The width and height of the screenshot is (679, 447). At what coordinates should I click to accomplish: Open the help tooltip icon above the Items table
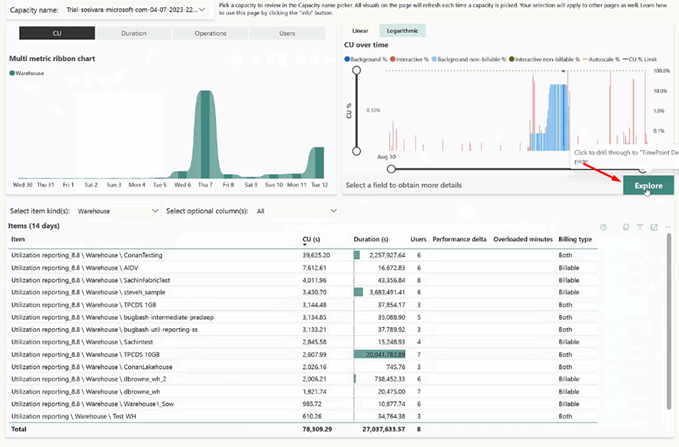click(x=603, y=227)
